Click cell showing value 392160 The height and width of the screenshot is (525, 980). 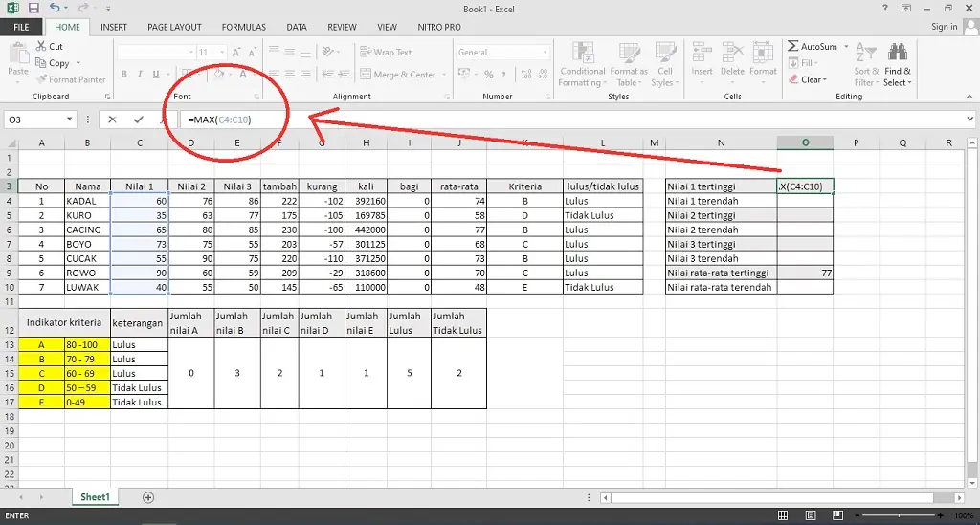[366, 201]
